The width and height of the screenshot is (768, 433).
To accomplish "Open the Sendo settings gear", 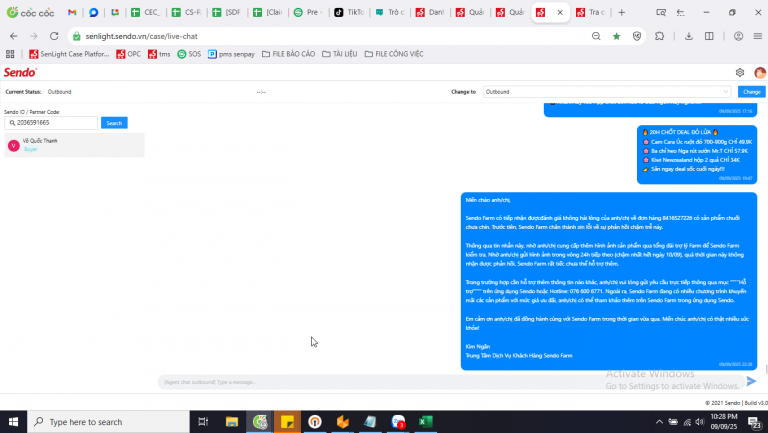I will (x=740, y=72).
